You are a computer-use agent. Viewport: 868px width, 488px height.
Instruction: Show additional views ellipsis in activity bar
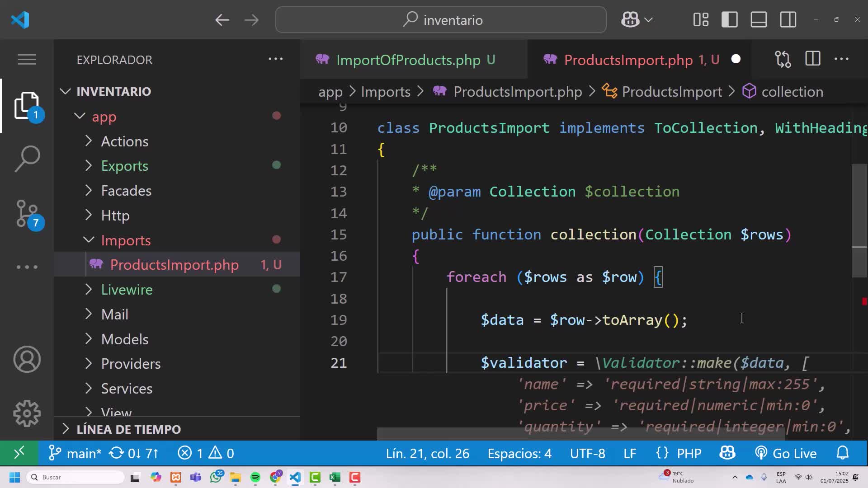pyautogui.click(x=27, y=267)
